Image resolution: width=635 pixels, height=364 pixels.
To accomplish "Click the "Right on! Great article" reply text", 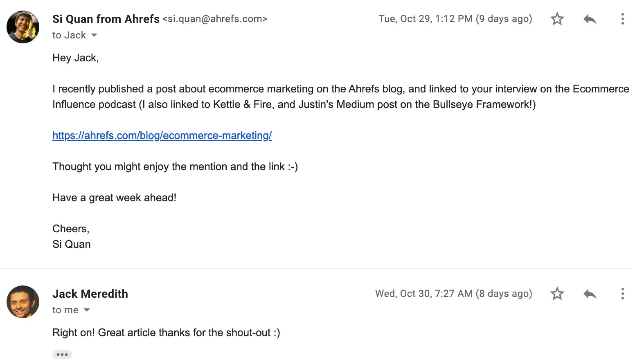I will (166, 333).
